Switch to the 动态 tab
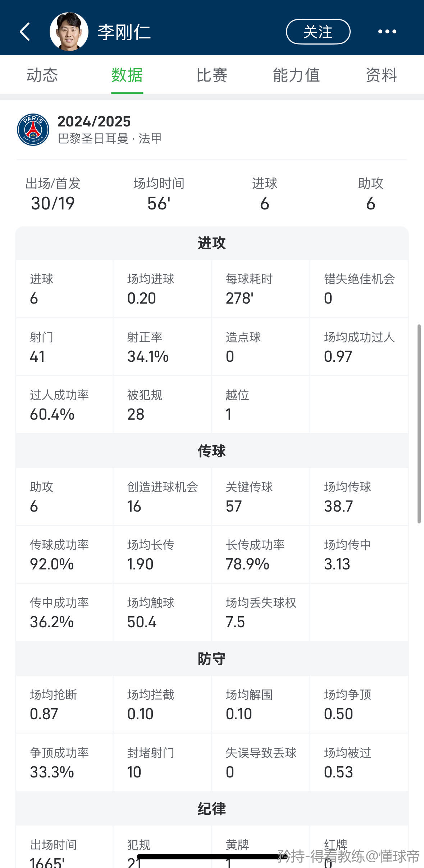424x868 pixels. 42,75
